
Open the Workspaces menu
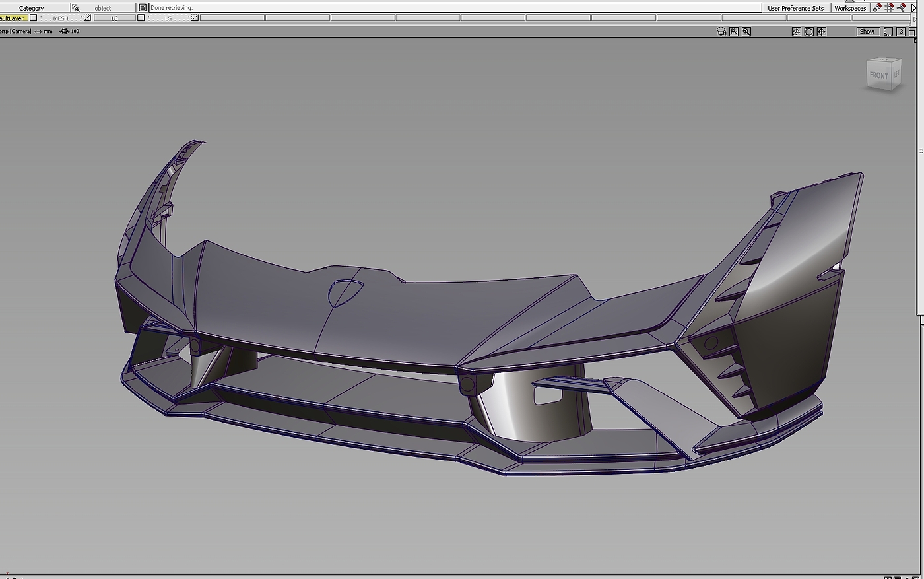pyautogui.click(x=850, y=8)
